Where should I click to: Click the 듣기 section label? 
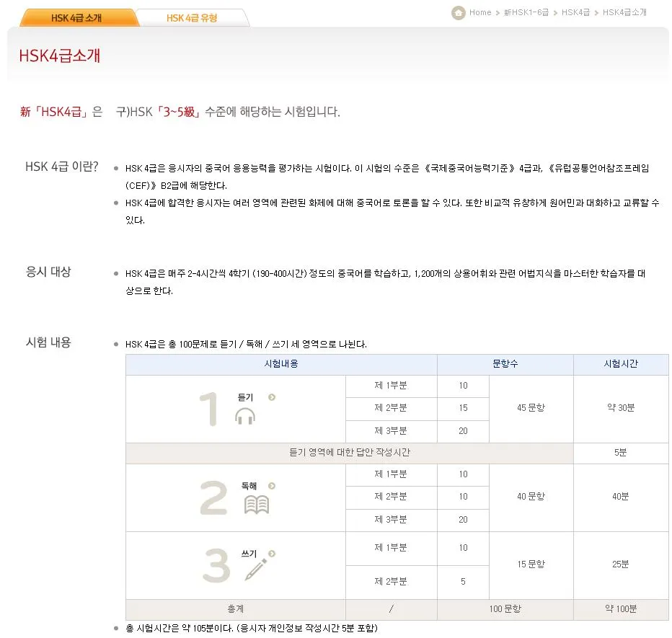click(x=246, y=397)
